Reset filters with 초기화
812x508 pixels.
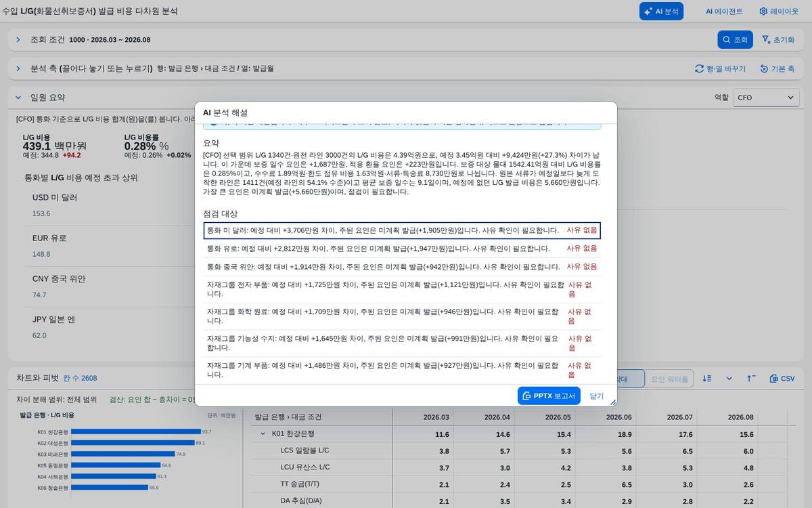[x=778, y=40]
